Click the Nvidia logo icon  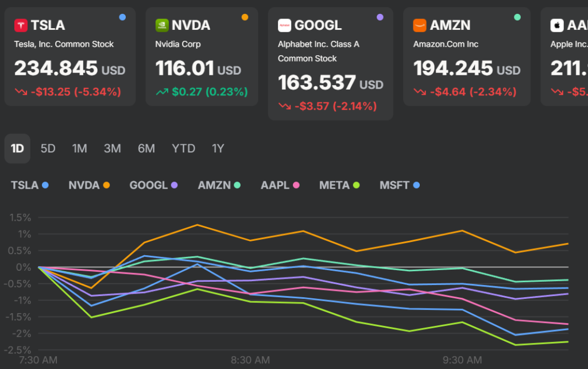click(162, 25)
